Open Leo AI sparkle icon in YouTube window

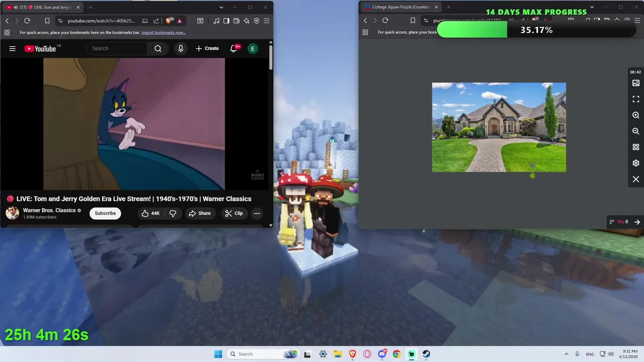(x=247, y=21)
